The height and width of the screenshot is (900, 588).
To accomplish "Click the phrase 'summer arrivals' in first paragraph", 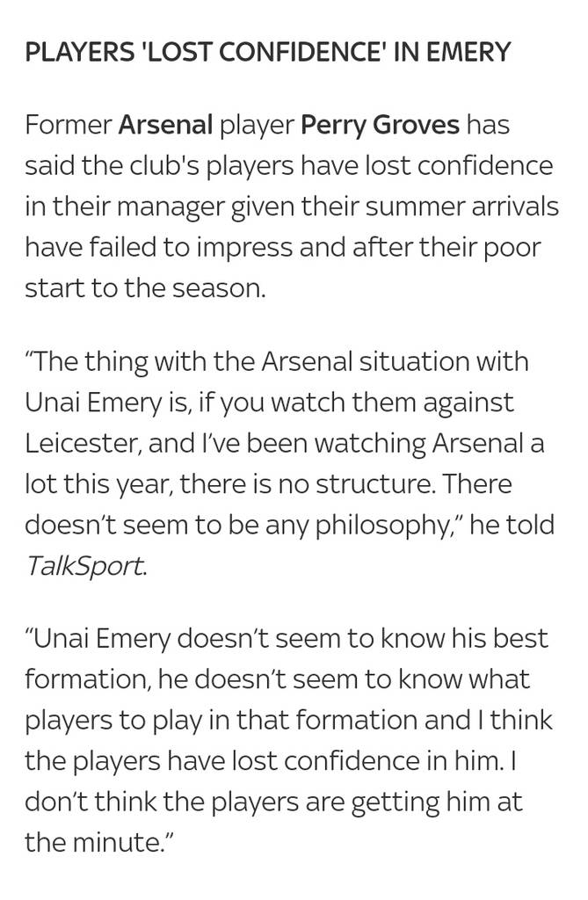I will pyautogui.click(x=461, y=207).
